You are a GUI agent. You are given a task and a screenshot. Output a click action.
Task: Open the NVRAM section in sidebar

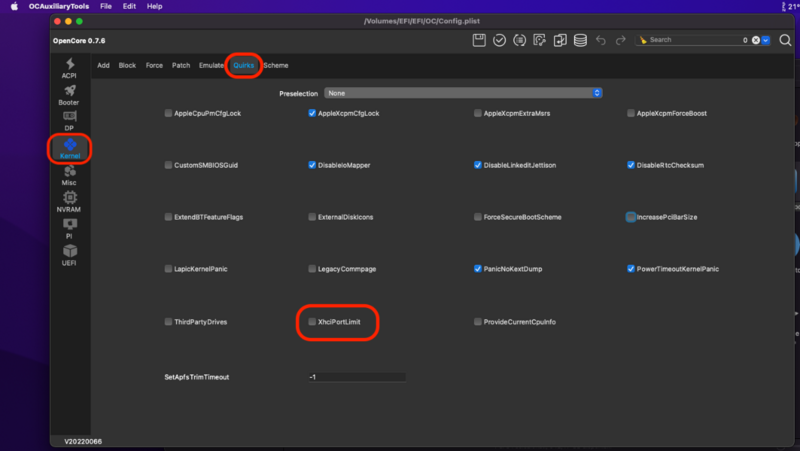[x=69, y=203]
